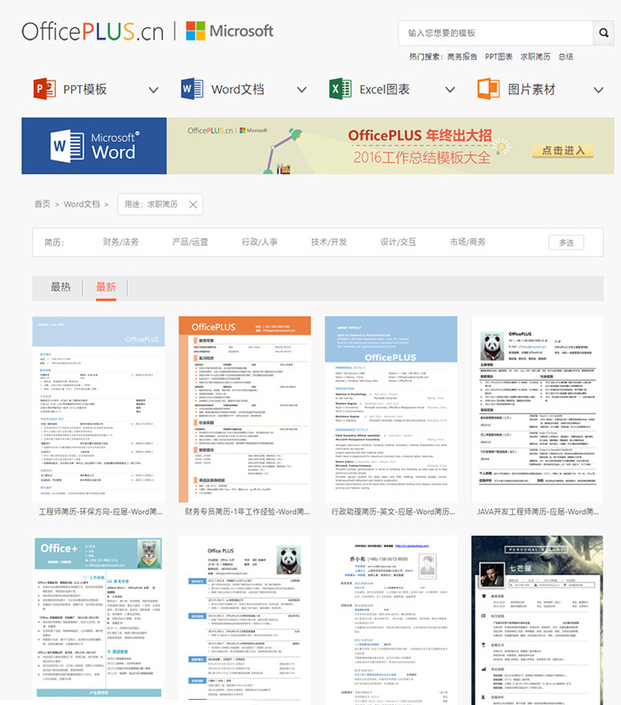
Task: Click the Excel logo icon
Action: click(340, 89)
